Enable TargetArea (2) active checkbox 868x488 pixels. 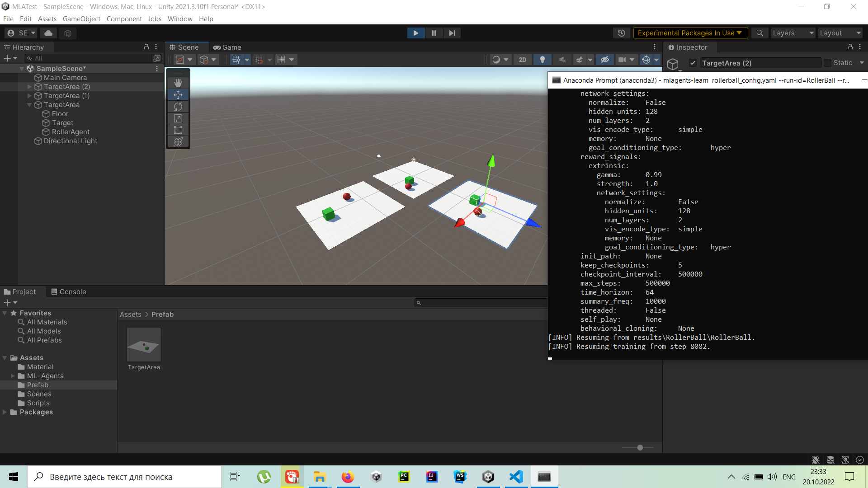(x=693, y=63)
